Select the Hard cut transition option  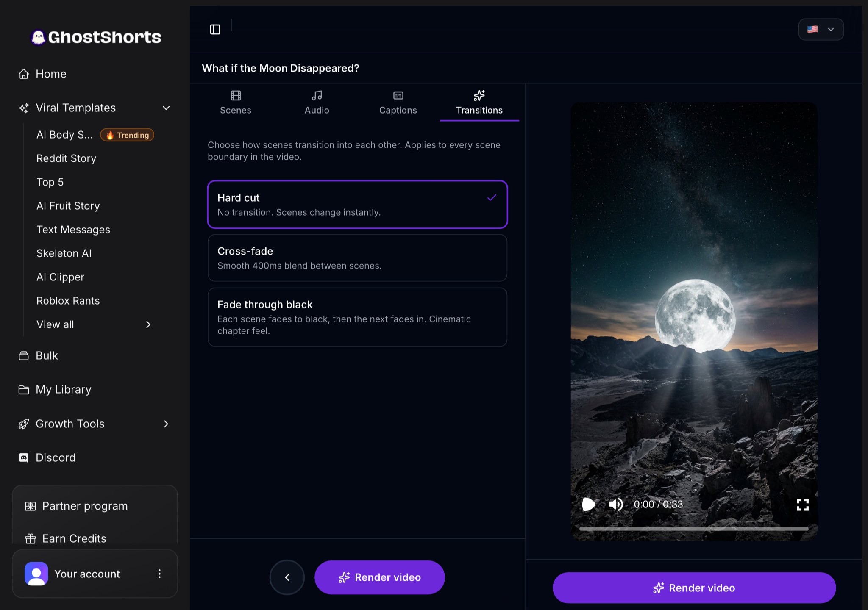click(357, 205)
